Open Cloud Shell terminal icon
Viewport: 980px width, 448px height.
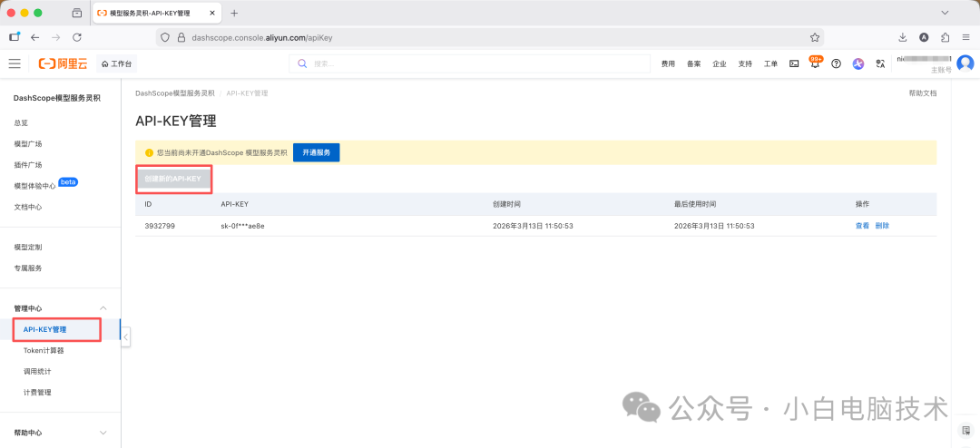(794, 63)
